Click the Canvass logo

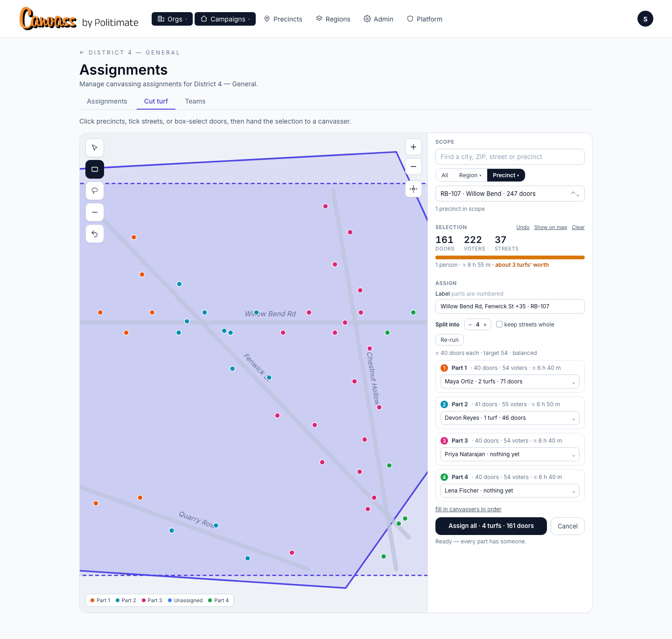tap(48, 19)
